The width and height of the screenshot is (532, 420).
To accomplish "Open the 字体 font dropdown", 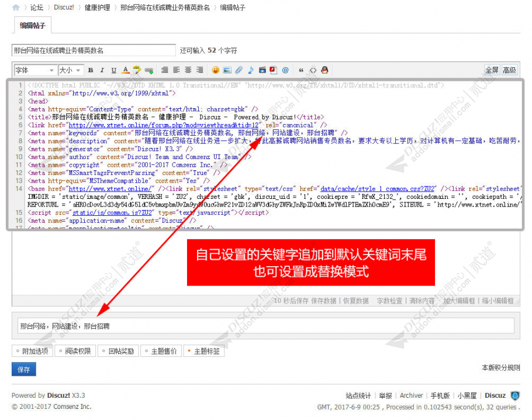I will click(34, 70).
